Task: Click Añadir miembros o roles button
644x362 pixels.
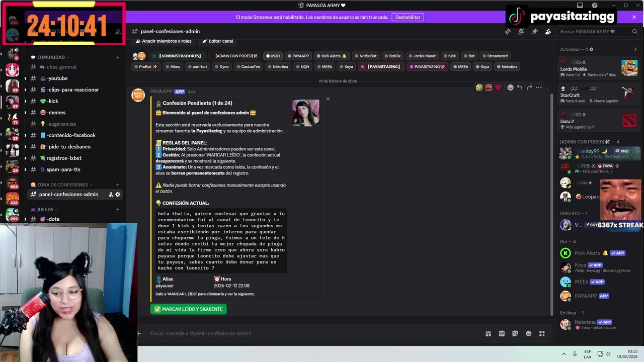Action: tap(164, 41)
